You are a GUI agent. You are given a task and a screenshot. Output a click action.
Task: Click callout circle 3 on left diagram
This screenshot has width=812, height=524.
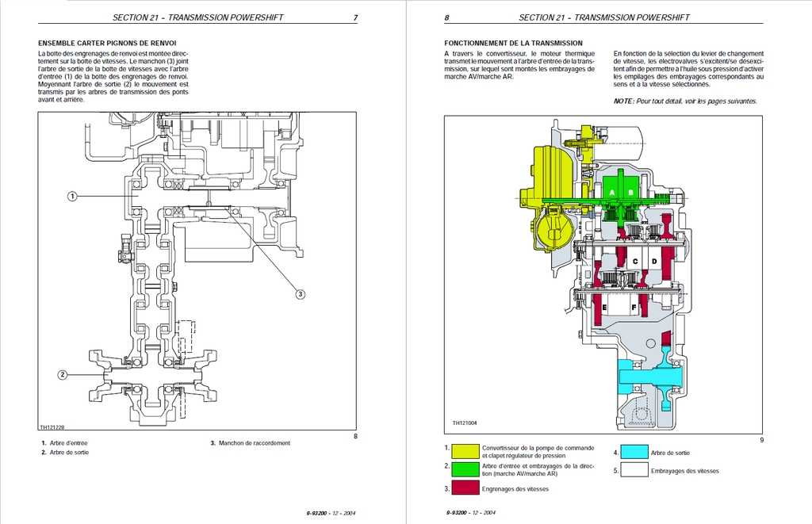(301, 294)
